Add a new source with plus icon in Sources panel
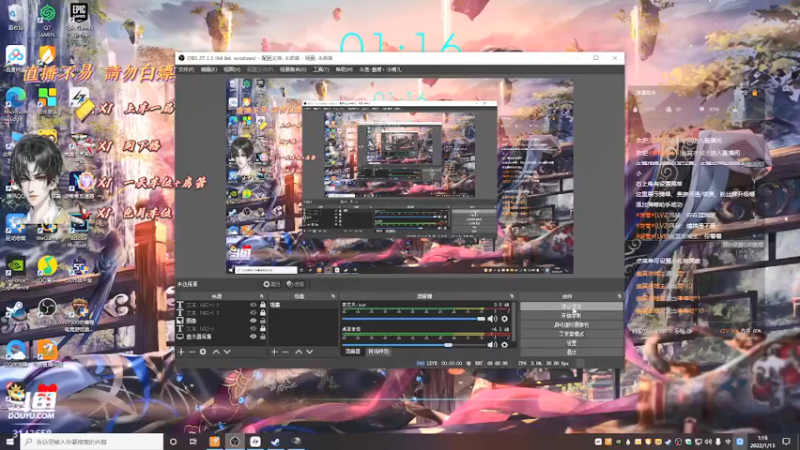800x450 pixels. [181, 352]
